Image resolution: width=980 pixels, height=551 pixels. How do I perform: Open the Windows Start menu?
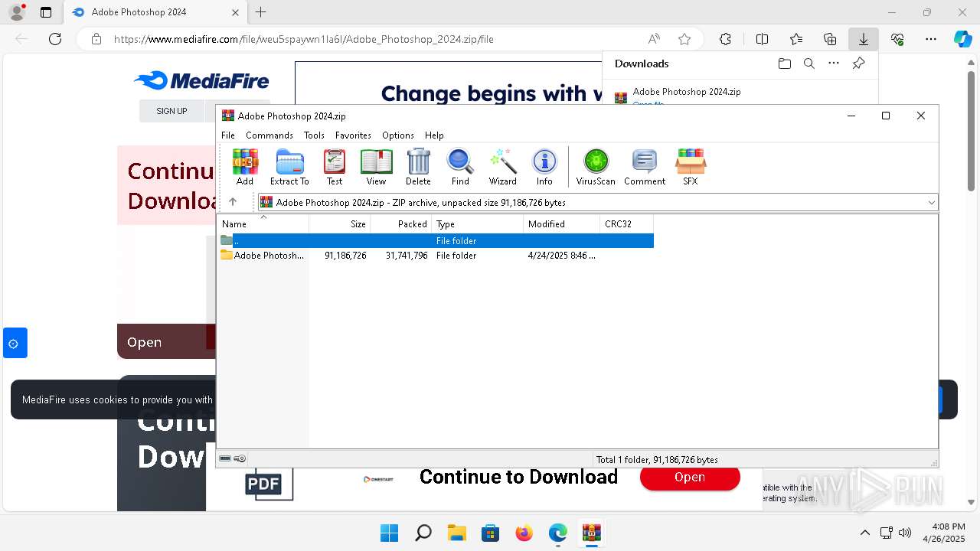tap(389, 533)
